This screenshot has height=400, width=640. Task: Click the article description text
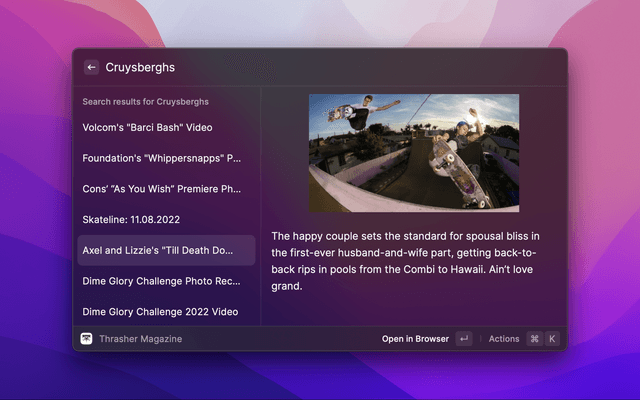click(x=405, y=261)
